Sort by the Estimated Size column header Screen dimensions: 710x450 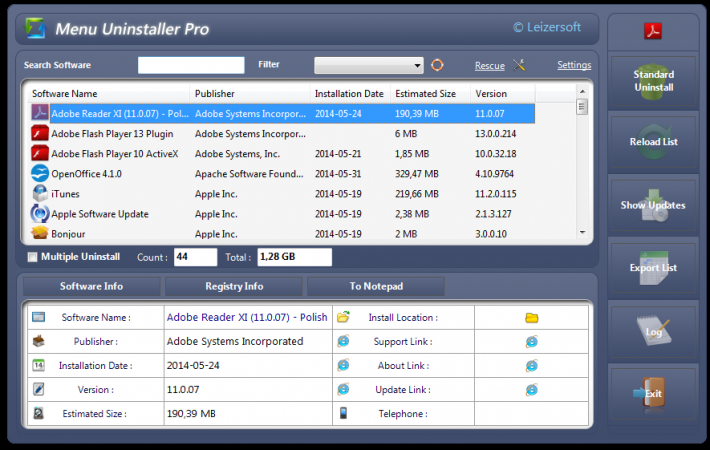[430, 94]
